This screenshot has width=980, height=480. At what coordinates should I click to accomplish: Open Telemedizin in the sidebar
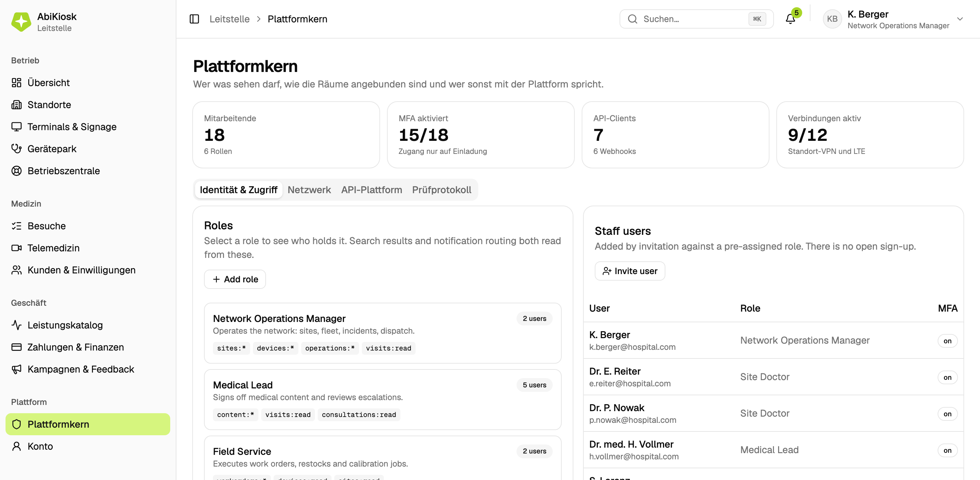[88, 248]
